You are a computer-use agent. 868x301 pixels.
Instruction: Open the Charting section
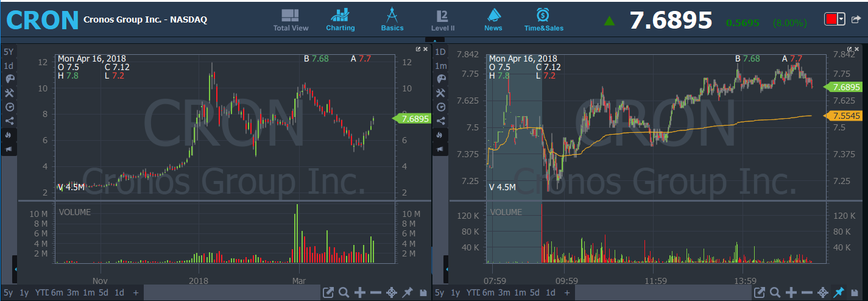tap(340, 20)
